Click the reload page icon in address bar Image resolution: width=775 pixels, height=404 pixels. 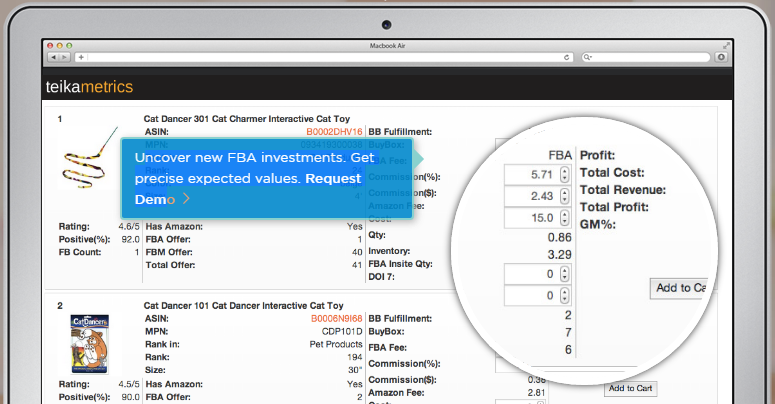(x=567, y=57)
